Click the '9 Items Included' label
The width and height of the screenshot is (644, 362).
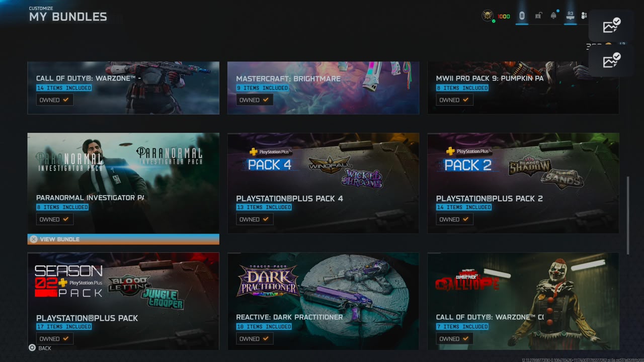point(263,88)
